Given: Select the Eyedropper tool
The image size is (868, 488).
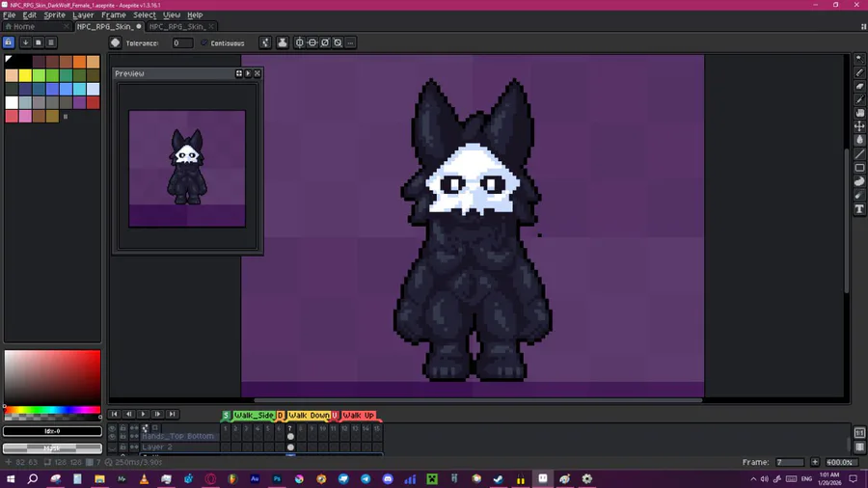Looking at the screenshot, I should [859, 99].
